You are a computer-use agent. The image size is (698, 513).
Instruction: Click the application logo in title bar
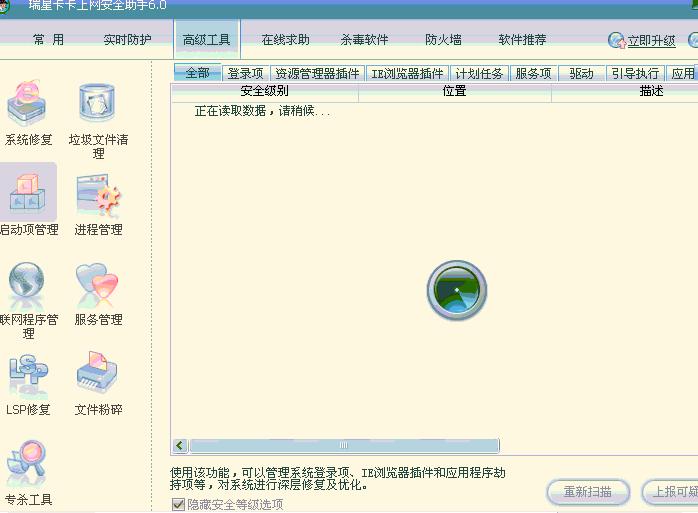click(x=4, y=6)
